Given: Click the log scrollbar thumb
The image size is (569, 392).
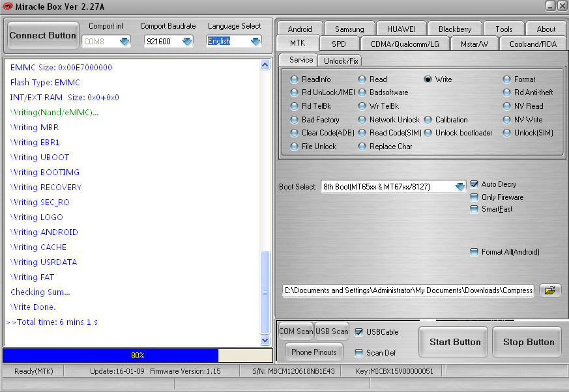Looking at the screenshot, I should [265, 292].
